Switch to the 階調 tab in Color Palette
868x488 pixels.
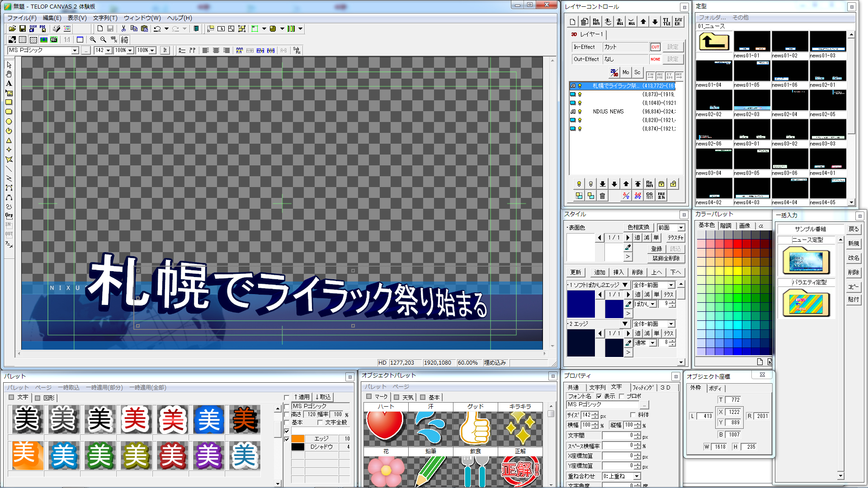coord(726,225)
